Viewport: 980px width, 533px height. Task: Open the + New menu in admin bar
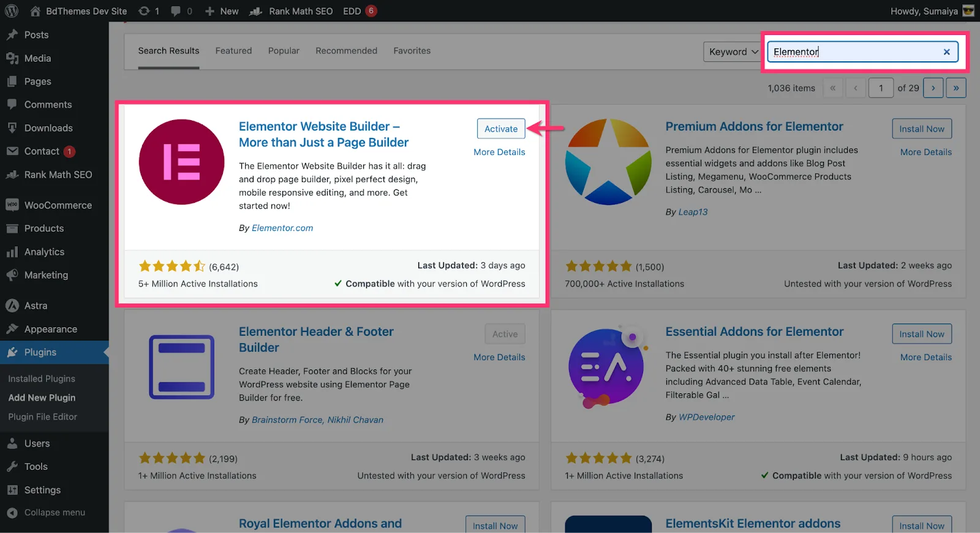pyautogui.click(x=222, y=11)
